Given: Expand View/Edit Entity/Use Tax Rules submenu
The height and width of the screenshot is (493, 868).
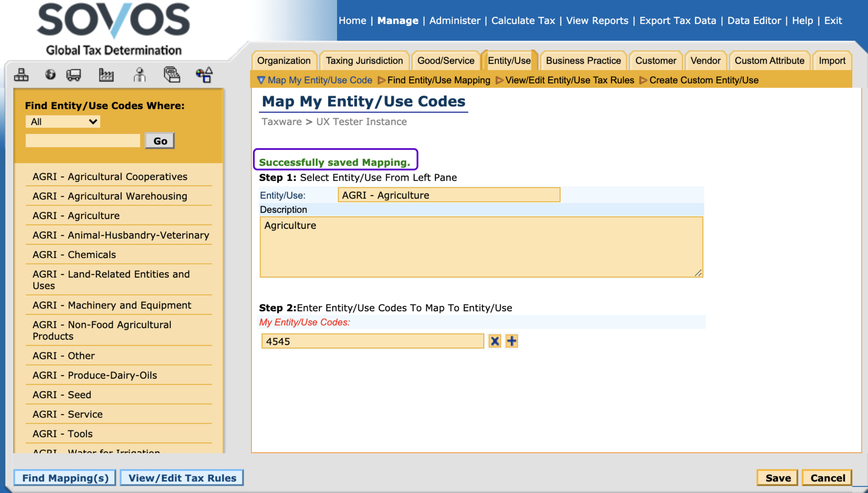Looking at the screenshot, I should pyautogui.click(x=499, y=80).
